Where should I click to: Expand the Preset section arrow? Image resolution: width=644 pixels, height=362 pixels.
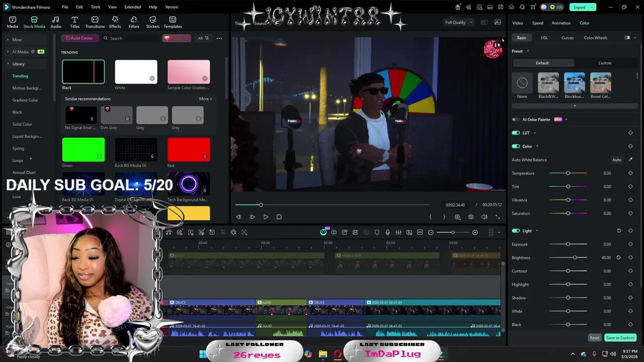click(528, 51)
